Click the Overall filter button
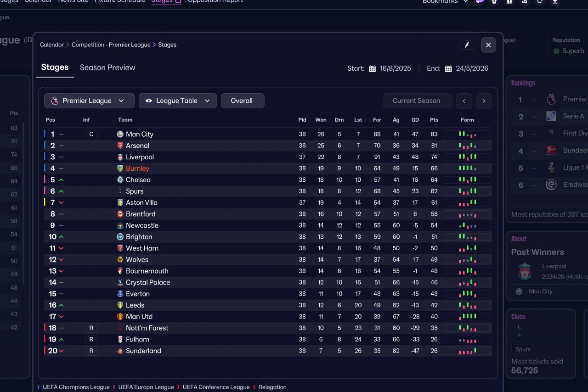The width and height of the screenshot is (588, 392). [x=242, y=101]
